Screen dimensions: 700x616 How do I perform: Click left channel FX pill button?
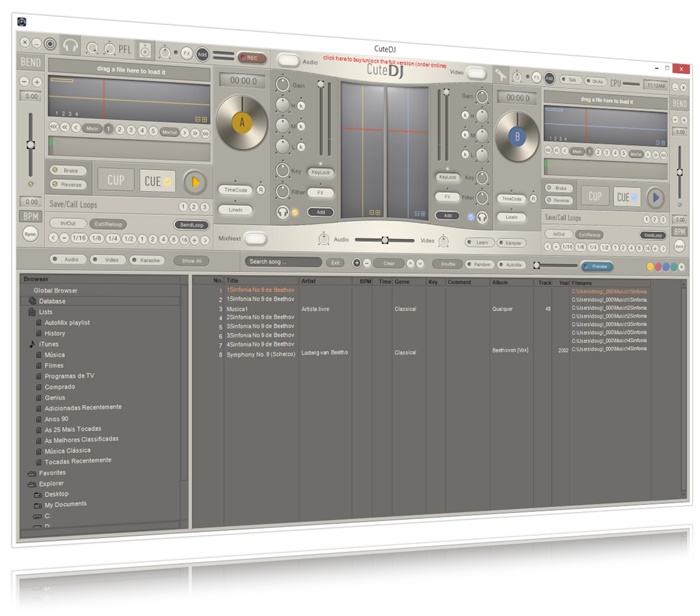pos(321,192)
